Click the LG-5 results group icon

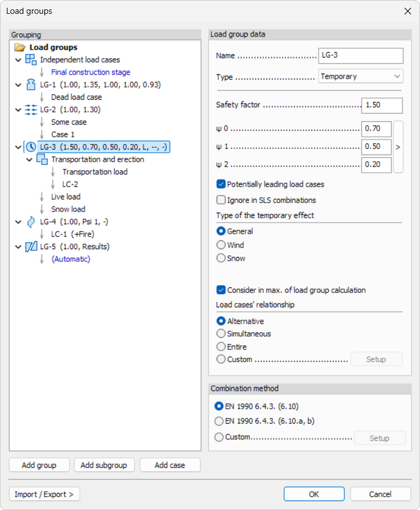[x=31, y=246]
